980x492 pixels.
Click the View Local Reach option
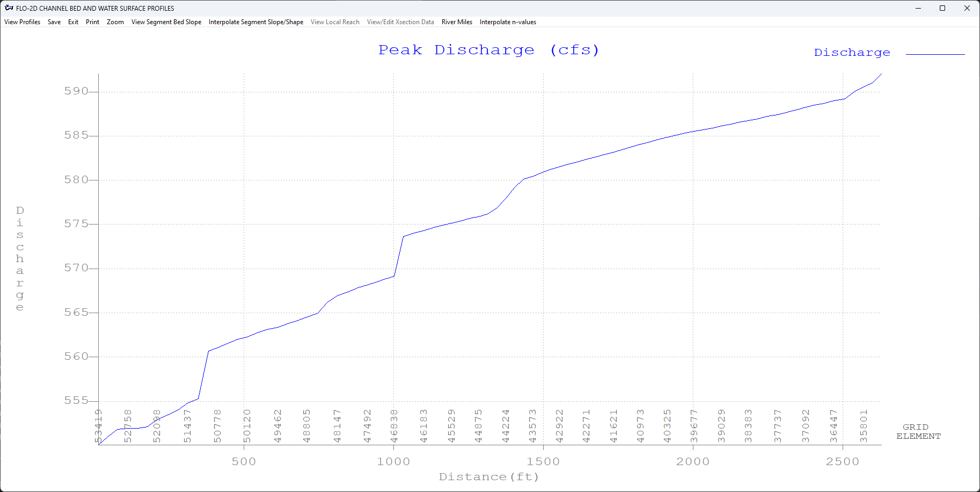tap(335, 22)
